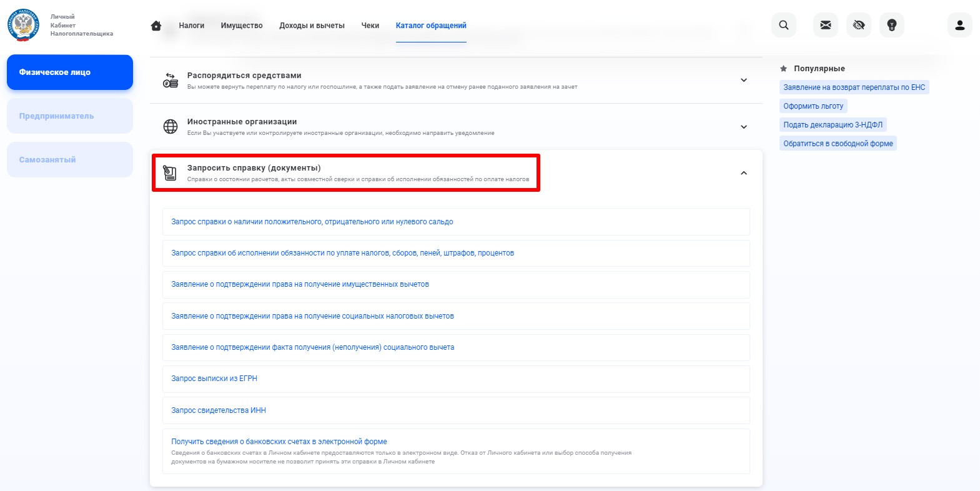Screen dimensions: 980x491
Task: Click the home icon in navigation bar
Action: point(156,26)
